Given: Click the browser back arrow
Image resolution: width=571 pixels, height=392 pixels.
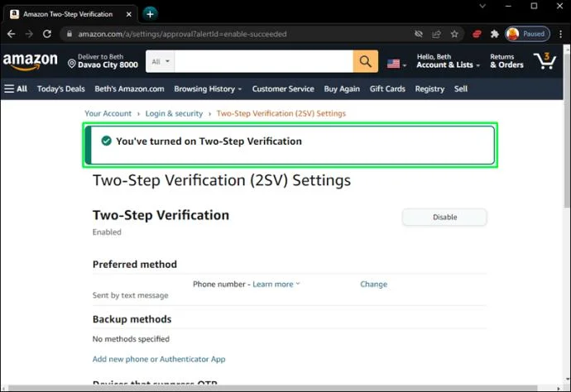Looking at the screenshot, I should [x=12, y=34].
